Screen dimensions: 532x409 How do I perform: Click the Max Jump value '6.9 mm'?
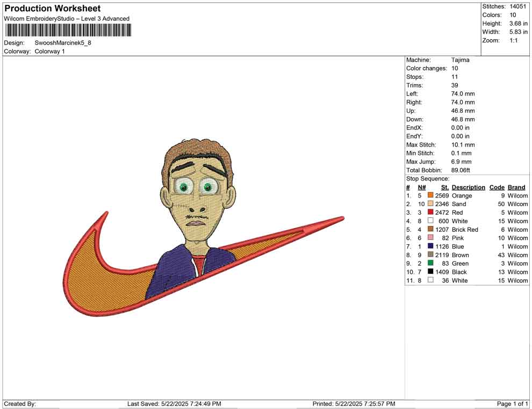[462, 162]
